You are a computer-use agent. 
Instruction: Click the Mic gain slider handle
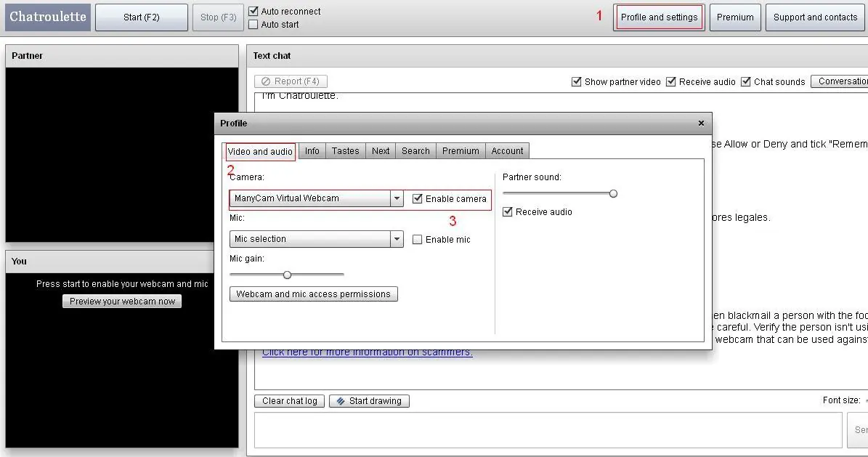(287, 275)
